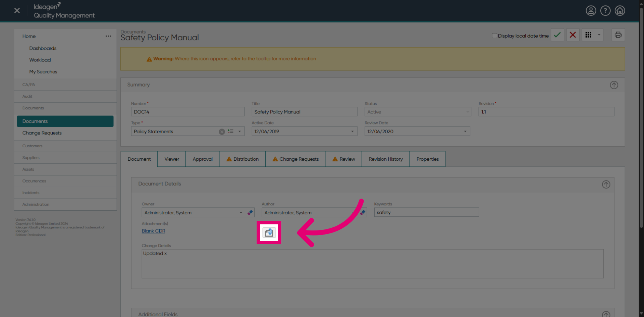Click the Number field DOC14
The width and height of the screenshot is (644, 317).
coord(188,112)
